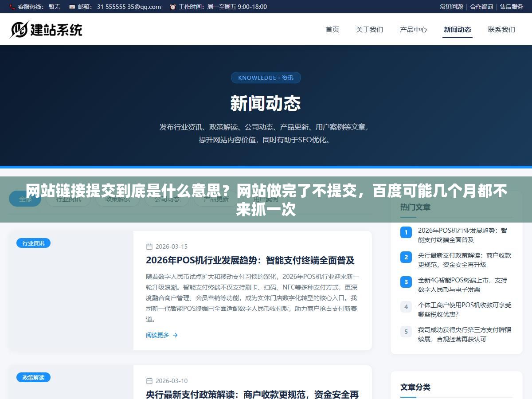
Task: Click the email envelope icon
Action: point(72,7)
